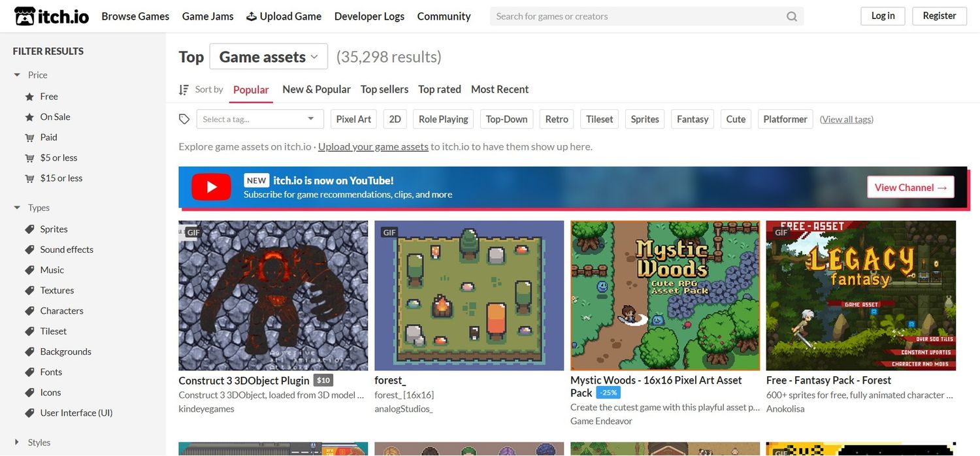The width and height of the screenshot is (980, 456).
Task: Open Browse Games in the top navigation
Action: pyautogui.click(x=135, y=16)
